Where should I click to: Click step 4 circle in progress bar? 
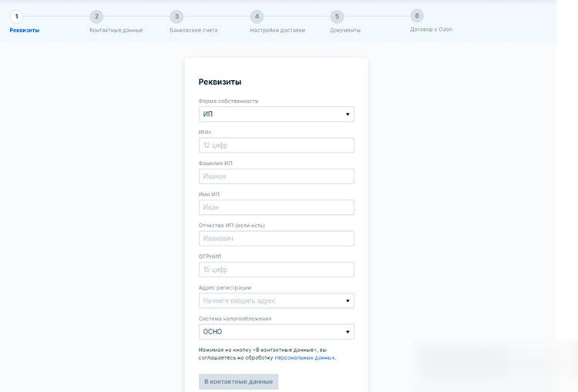257,16
